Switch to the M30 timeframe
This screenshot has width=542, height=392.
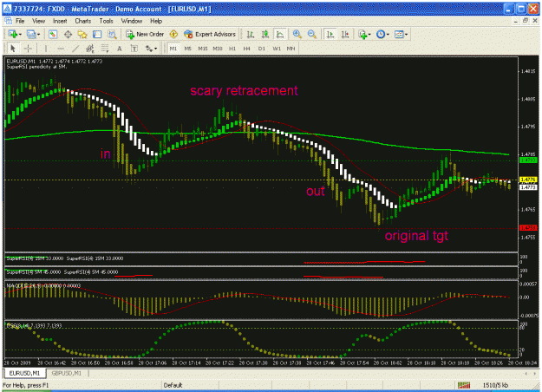click(218, 49)
